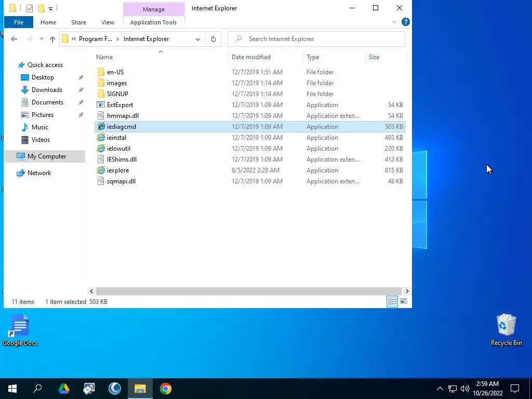Image resolution: width=532 pixels, height=399 pixels.
Task: Click New folder icon in quick access toolbar
Action: click(41, 8)
